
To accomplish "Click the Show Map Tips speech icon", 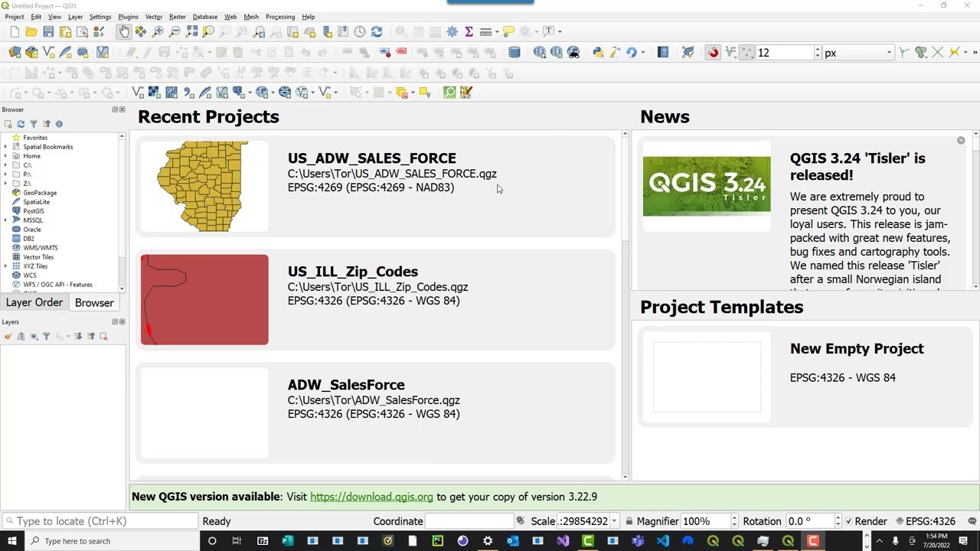I will click(508, 31).
